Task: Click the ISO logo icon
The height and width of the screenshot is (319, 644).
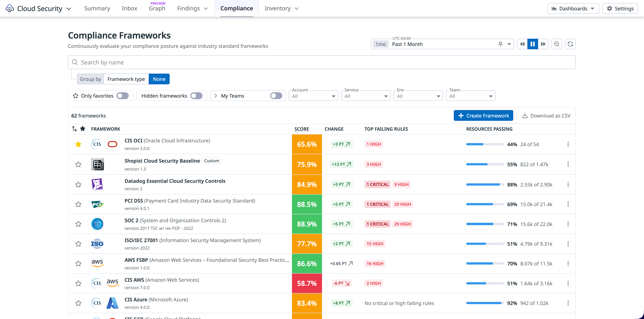Action: pyautogui.click(x=97, y=244)
